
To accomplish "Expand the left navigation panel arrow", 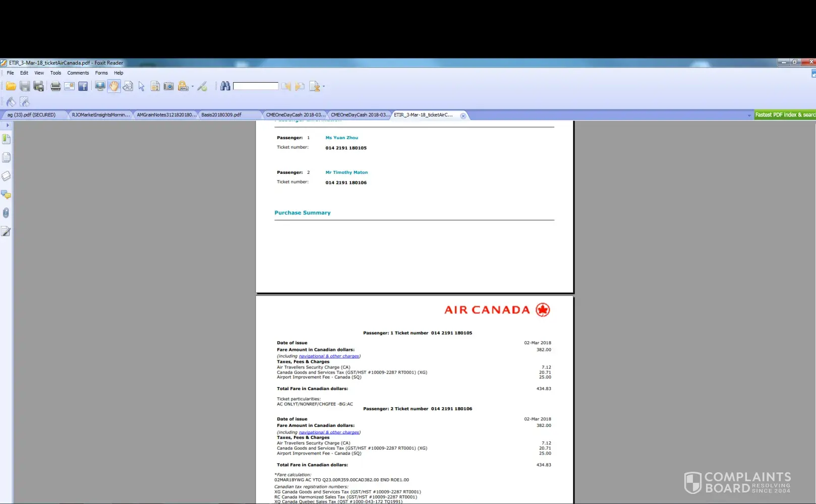I will [x=8, y=125].
